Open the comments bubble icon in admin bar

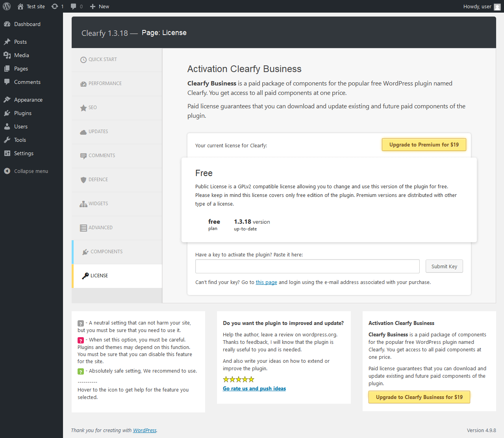[x=73, y=6]
